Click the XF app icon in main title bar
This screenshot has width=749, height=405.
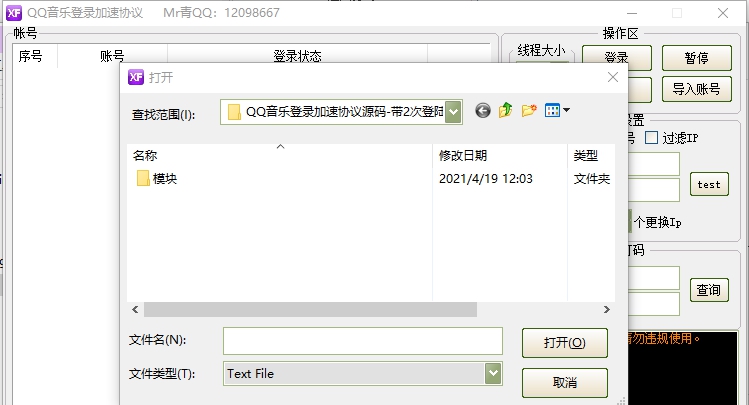(13, 13)
